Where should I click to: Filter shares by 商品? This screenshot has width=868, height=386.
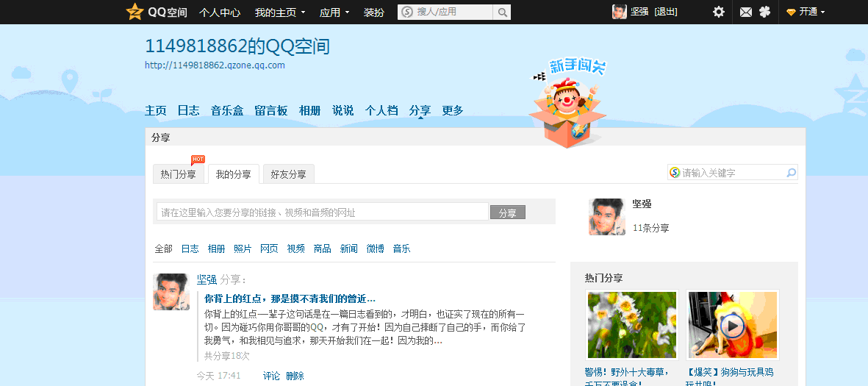point(322,249)
